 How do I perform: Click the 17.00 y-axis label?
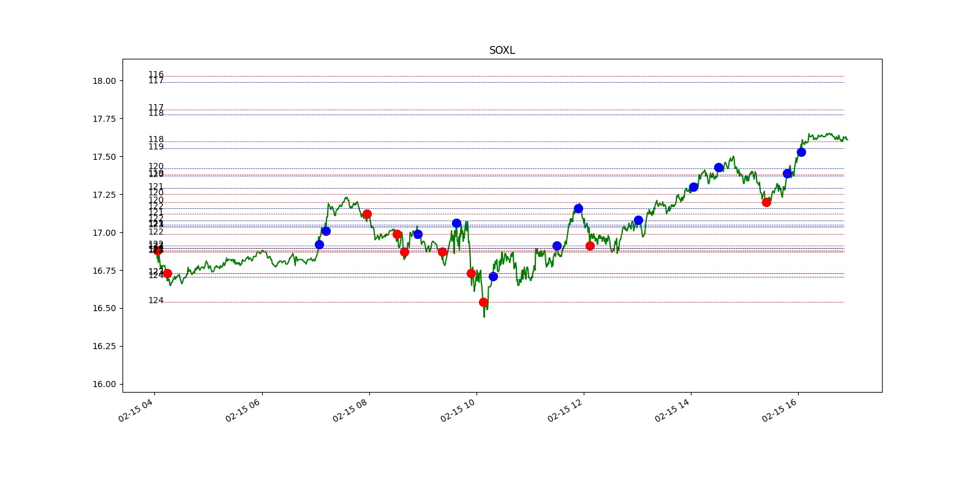104,233
